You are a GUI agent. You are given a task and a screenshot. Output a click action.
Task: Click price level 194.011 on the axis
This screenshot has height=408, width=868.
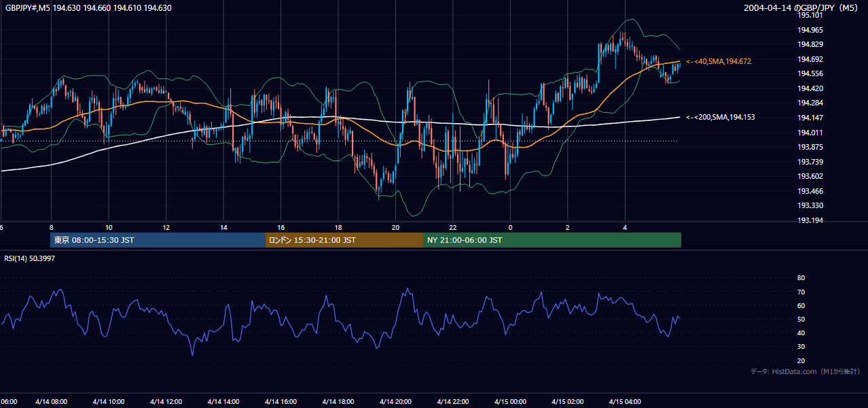(810, 133)
